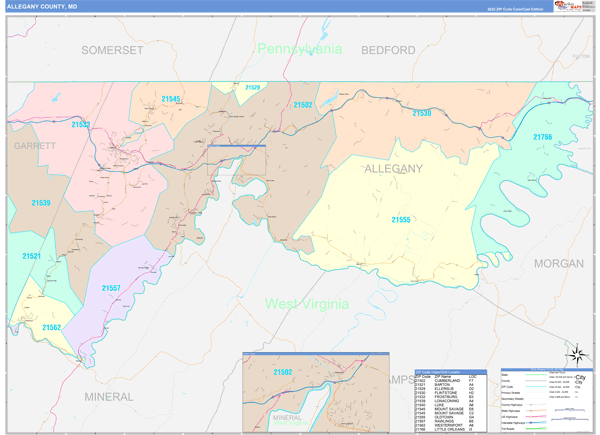Viewport: 600px width, 435px height.
Task: Click the ALLEGANY county name label
Action: (x=393, y=169)
